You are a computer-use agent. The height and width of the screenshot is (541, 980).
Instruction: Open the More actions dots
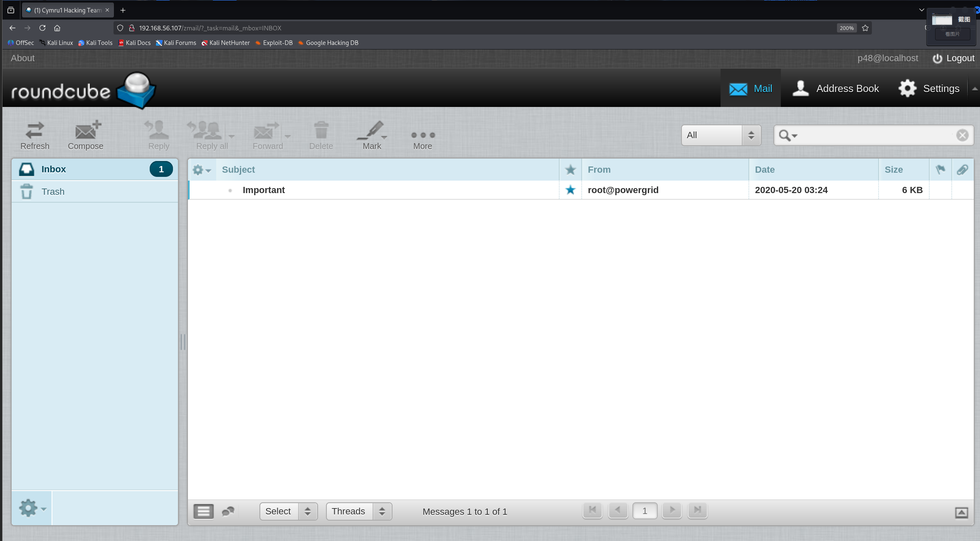(422, 135)
